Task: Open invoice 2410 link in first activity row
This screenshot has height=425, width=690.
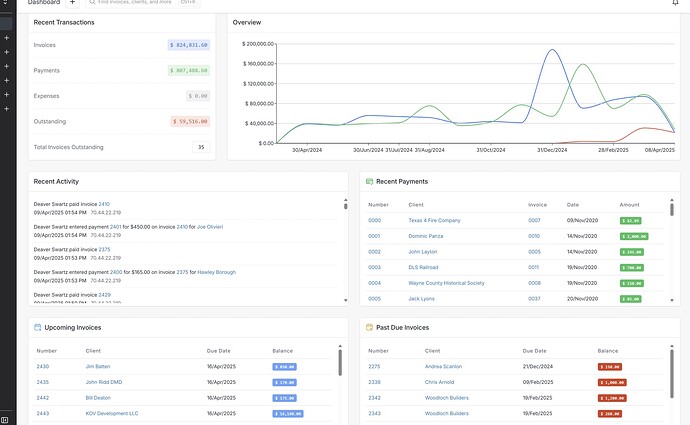Action: pyautogui.click(x=104, y=204)
